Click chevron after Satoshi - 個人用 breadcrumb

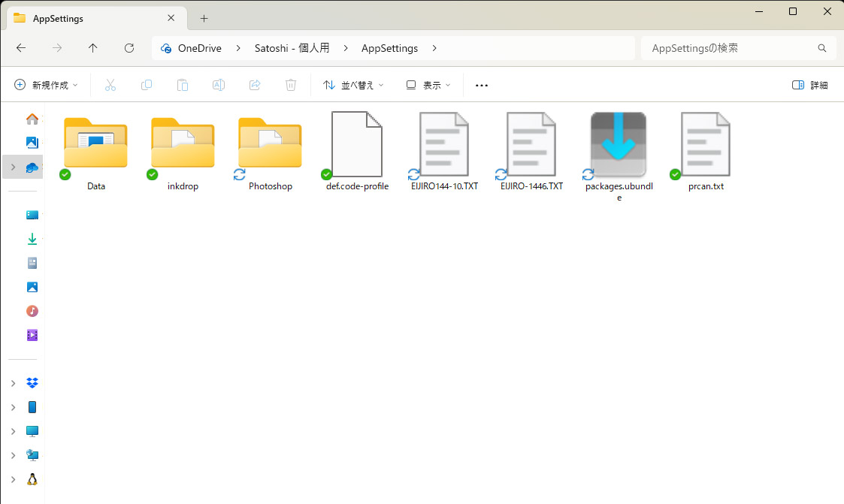point(346,48)
